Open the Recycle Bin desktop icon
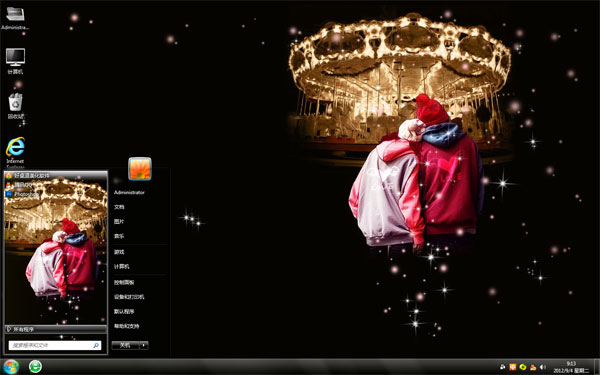Image resolution: width=600 pixels, height=375 pixels. (x=15, y=106)
